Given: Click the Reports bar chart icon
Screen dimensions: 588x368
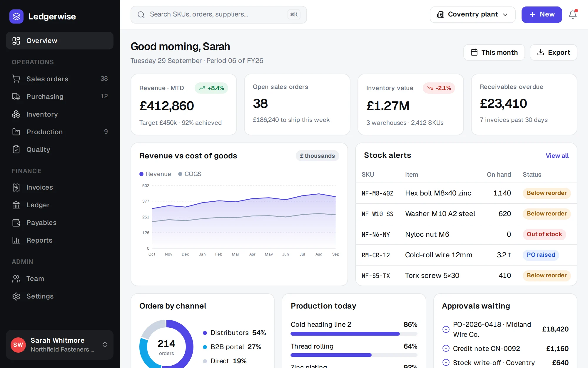Looking at the screenshot, I should coord(16,240).
